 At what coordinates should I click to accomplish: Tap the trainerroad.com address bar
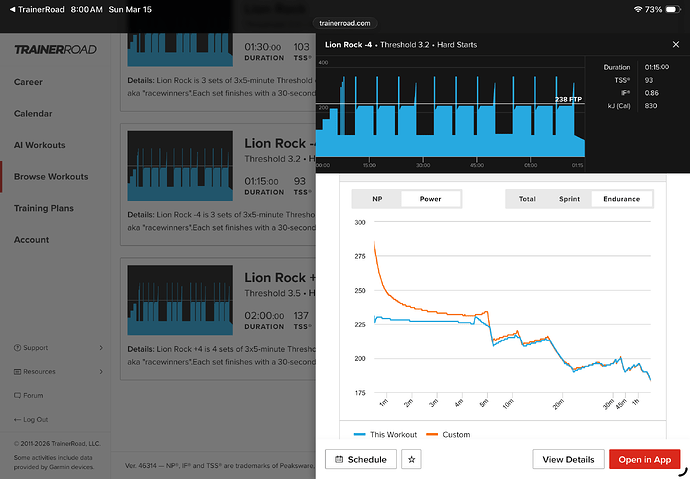pyautogui.click(x=345, y=23)
